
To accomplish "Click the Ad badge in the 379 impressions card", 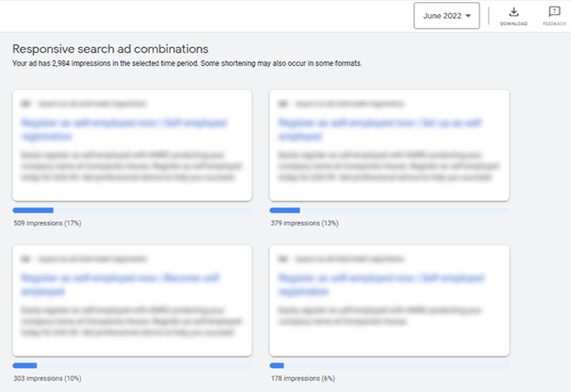I will (x=283, y=105).
